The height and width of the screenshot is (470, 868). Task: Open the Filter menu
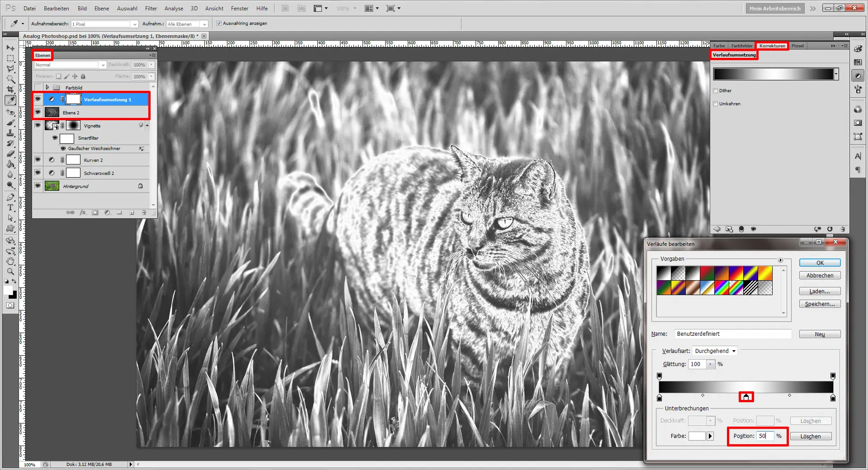tap(151, 8)
